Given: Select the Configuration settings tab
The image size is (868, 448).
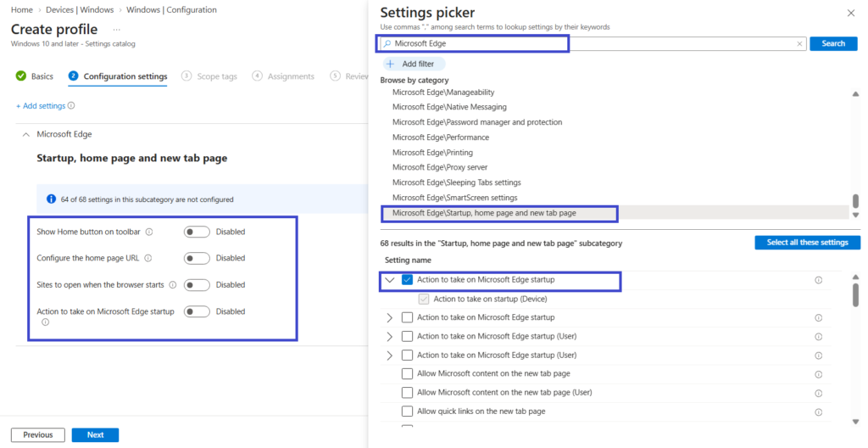Looking at the screenshot, I should 118,76.
